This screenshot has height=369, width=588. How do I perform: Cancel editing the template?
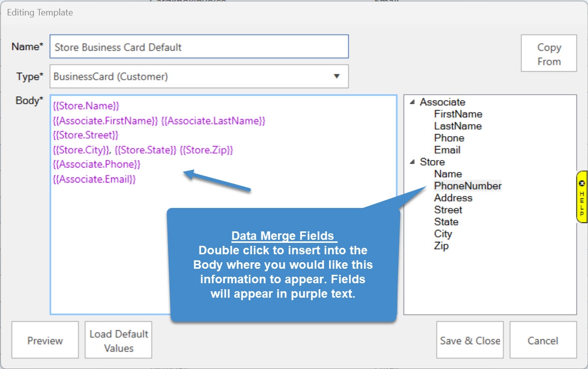(543, 341)
